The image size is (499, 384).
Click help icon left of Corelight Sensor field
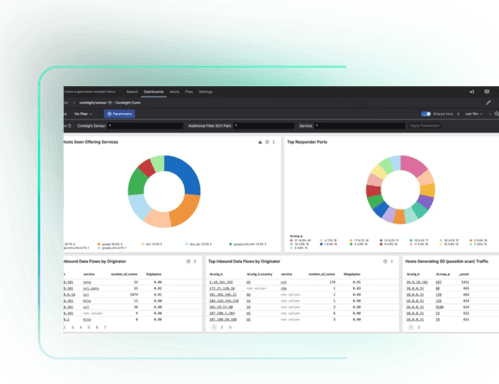click(69, 126)
